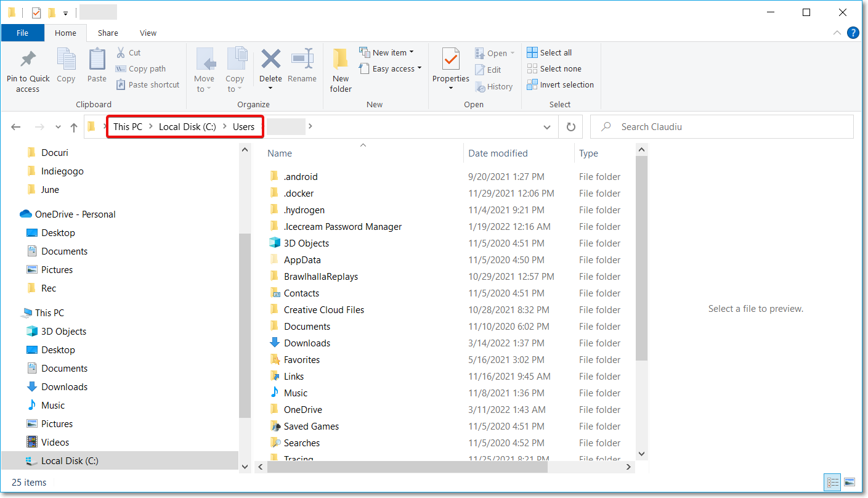868x498 pixels.
Task: Click the Rename icon in Organize group
Action: [302, 60]
